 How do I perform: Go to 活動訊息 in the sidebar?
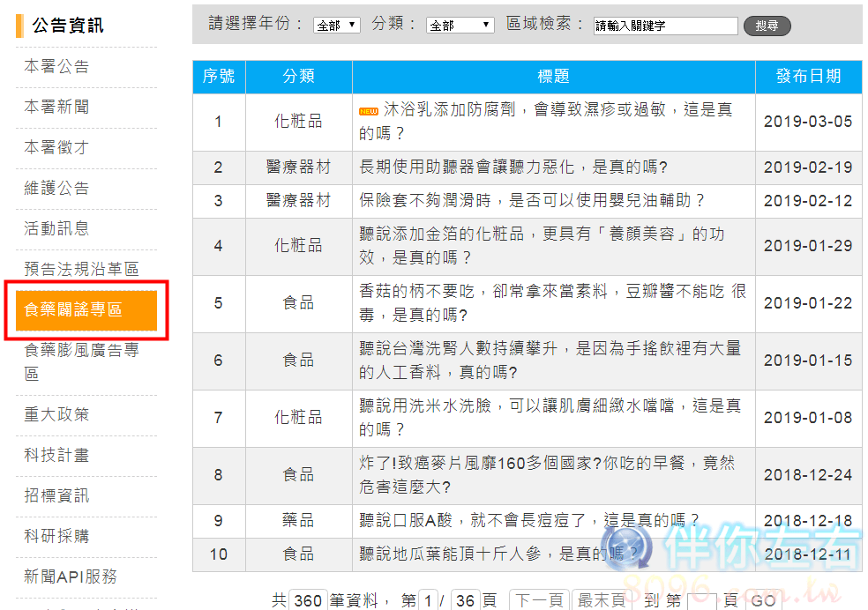coord(56,227)
